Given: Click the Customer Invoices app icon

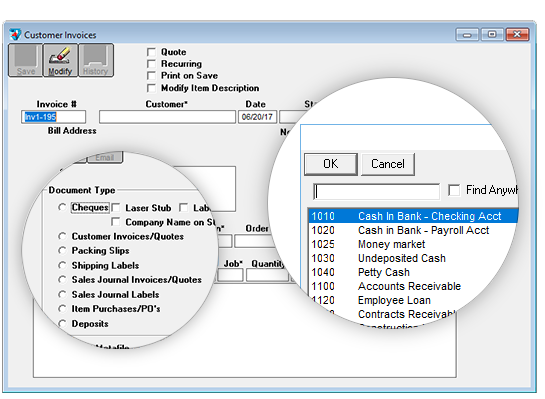Looking at the screenshot, I should coord(15,34).
